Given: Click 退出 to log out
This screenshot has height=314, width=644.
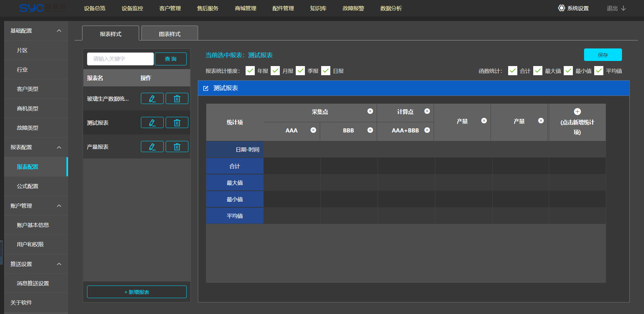Looking at the screenshot, I should click(x=616, y=8).
